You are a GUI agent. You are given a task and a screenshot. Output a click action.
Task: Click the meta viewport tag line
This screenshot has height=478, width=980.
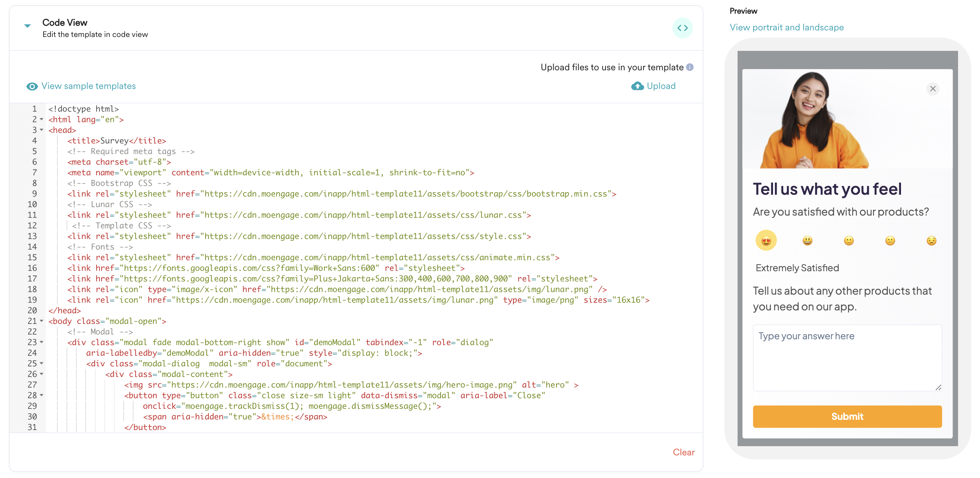[x=271, y=172]
